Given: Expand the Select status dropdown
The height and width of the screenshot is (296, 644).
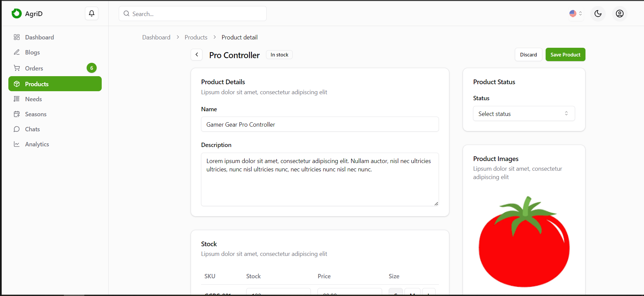Looking at the screenshot, I should 524,114.
